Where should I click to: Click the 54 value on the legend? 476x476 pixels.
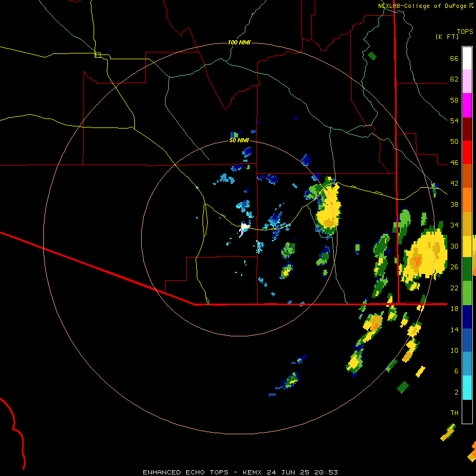click(x=454, y=121)
